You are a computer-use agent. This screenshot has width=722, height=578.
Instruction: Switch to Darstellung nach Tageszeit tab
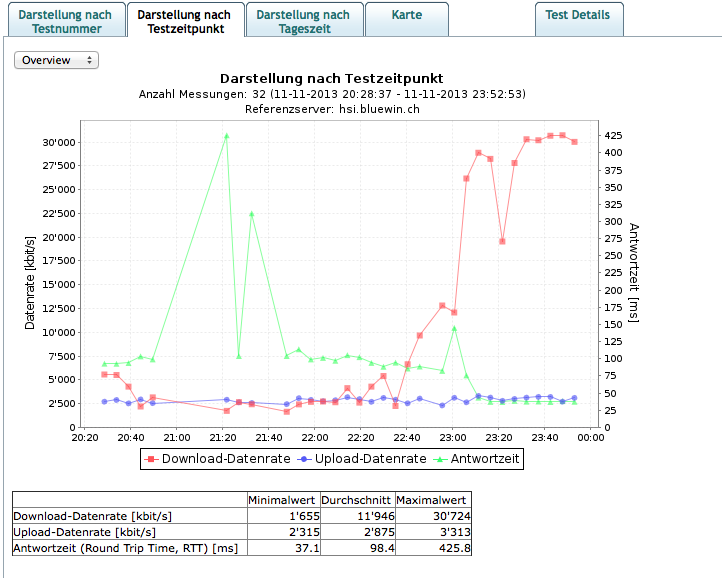(x=303, y=21)
